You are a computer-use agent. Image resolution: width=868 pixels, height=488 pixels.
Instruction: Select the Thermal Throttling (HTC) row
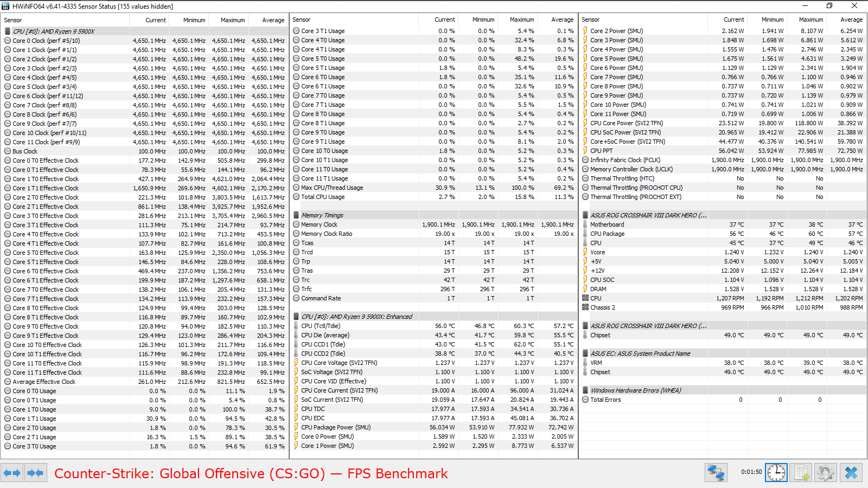pyautogui.click(x=723, y=178)
